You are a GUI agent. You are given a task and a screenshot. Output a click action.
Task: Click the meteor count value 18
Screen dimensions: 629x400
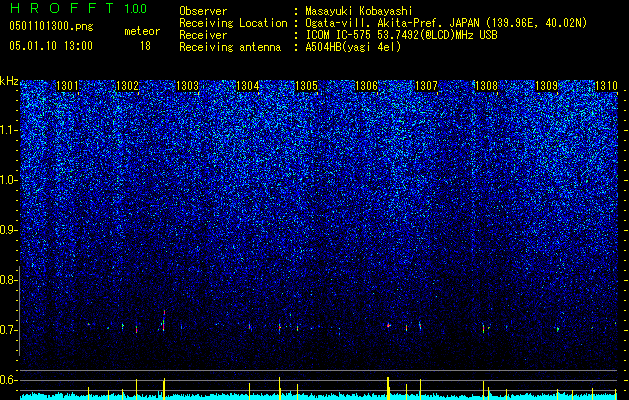(x=145, y=46)
